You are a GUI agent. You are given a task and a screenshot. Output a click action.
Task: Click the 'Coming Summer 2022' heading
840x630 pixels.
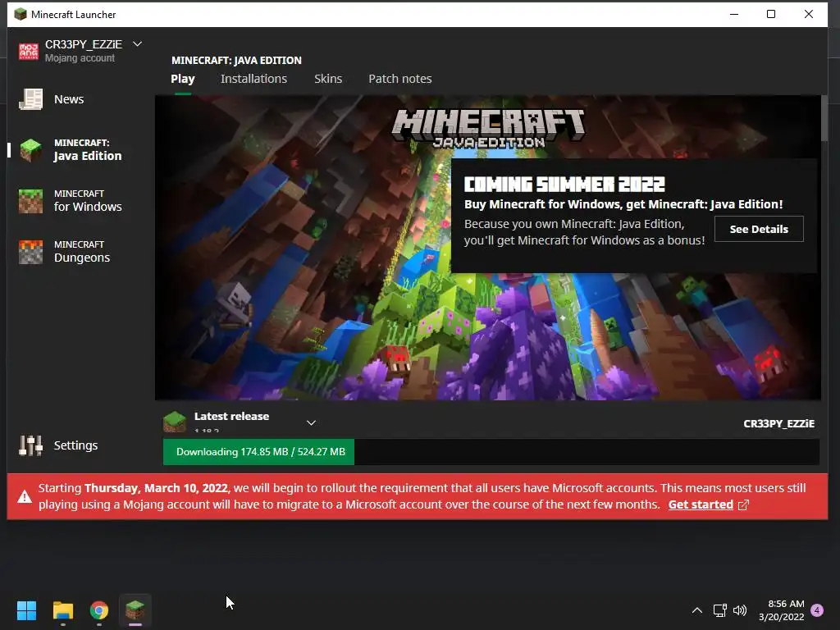(x=564, y=185)
